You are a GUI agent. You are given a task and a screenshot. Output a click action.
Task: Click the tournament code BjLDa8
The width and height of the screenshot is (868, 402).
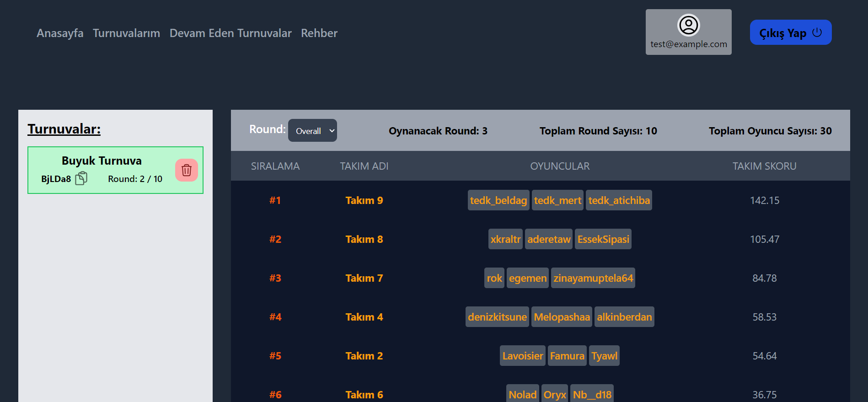tap(56, 179)
